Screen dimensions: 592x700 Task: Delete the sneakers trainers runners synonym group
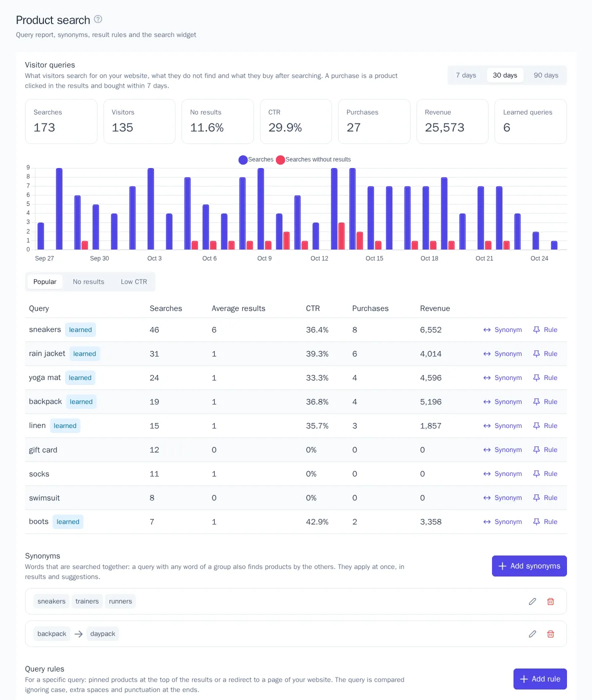(x=550, y=601)
